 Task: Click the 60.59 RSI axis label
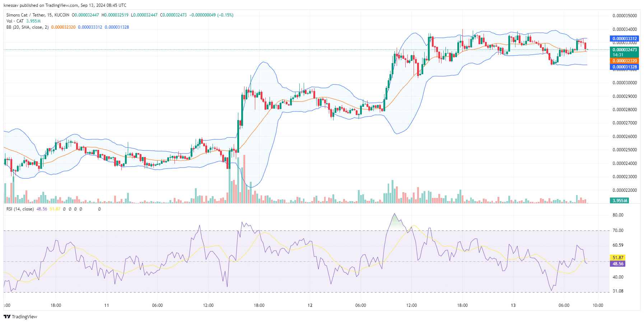point(618,245)
